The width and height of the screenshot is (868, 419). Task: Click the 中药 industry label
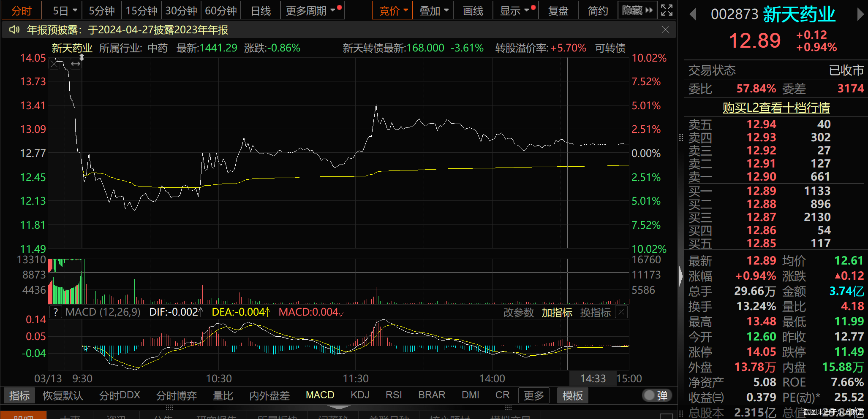click(158, 48)
